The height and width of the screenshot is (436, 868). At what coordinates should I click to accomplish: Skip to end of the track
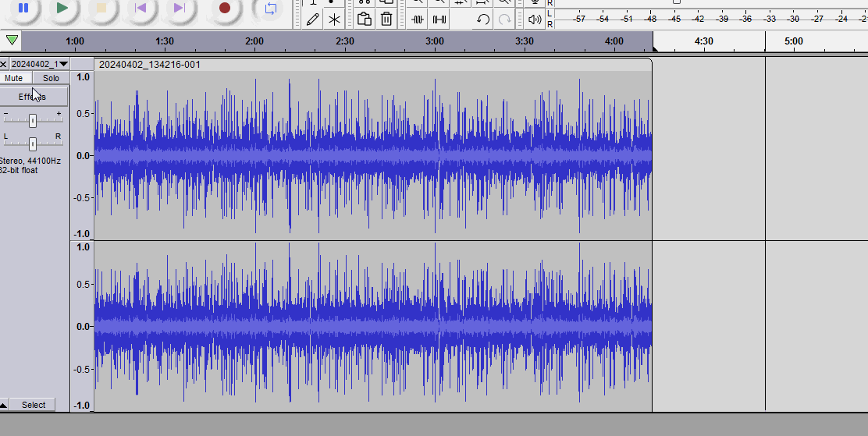(x=180, y=8)
